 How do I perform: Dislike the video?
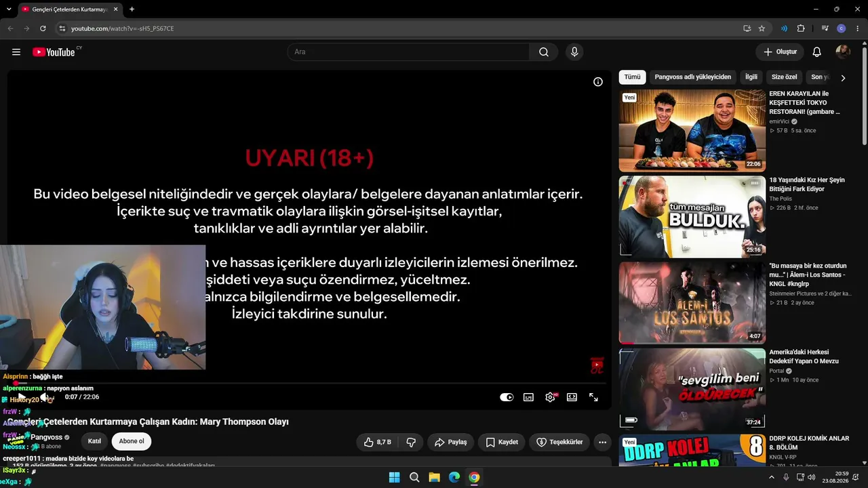pyautogui.click(x=411, y=442)
